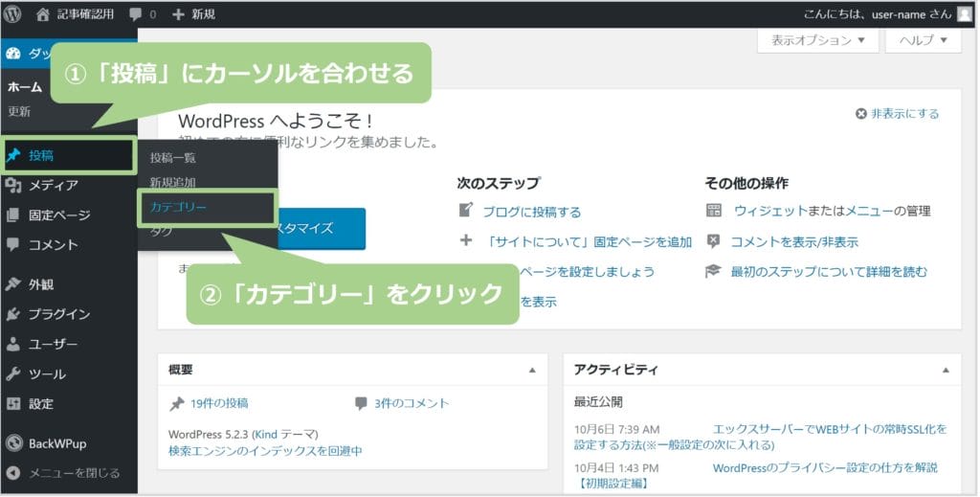Click the 外観 paintbrush icon
The image size is (980, 497).
coord(13,284)
